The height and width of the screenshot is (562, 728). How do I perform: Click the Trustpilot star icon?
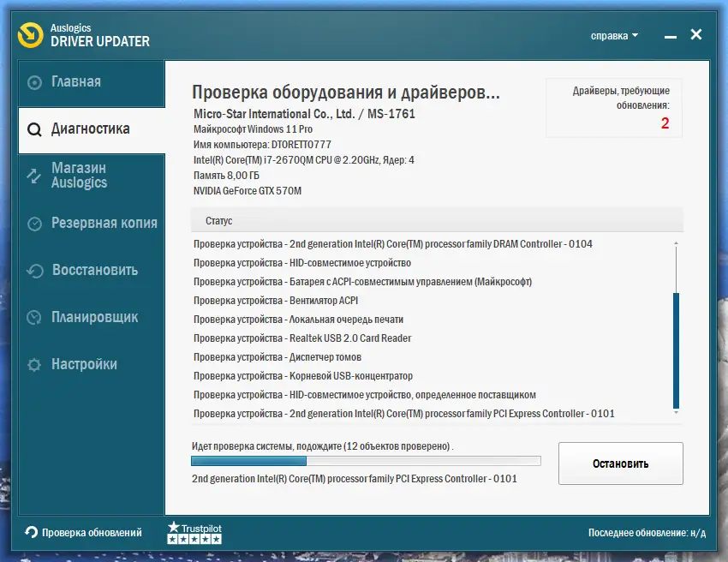point(175,529)
